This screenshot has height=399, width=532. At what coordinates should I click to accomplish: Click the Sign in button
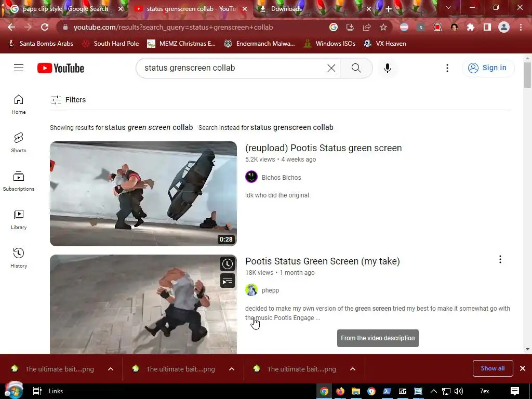[488, 68]
